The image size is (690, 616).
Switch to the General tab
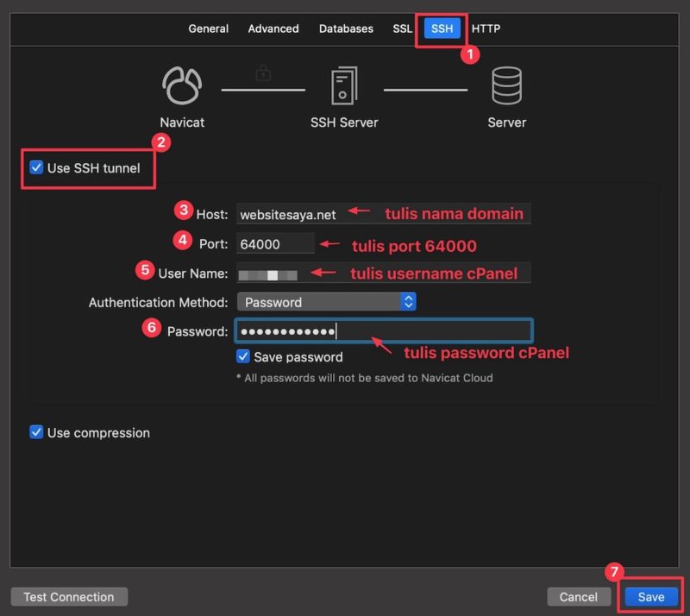(208, 28)
